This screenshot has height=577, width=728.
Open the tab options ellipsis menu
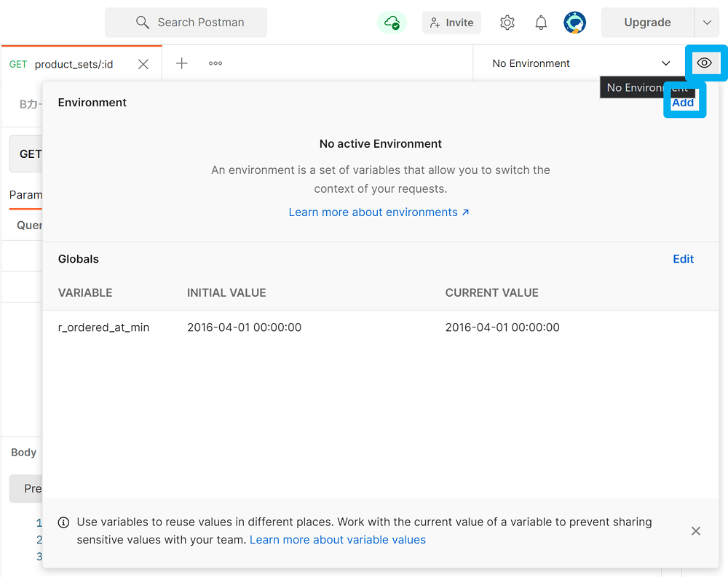pyautogui.click(x=215, y=63)
